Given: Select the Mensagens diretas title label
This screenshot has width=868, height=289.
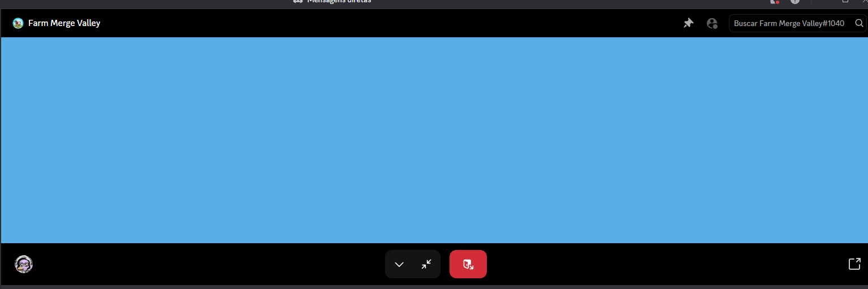Looking at the screenshot, I should 339,2.
